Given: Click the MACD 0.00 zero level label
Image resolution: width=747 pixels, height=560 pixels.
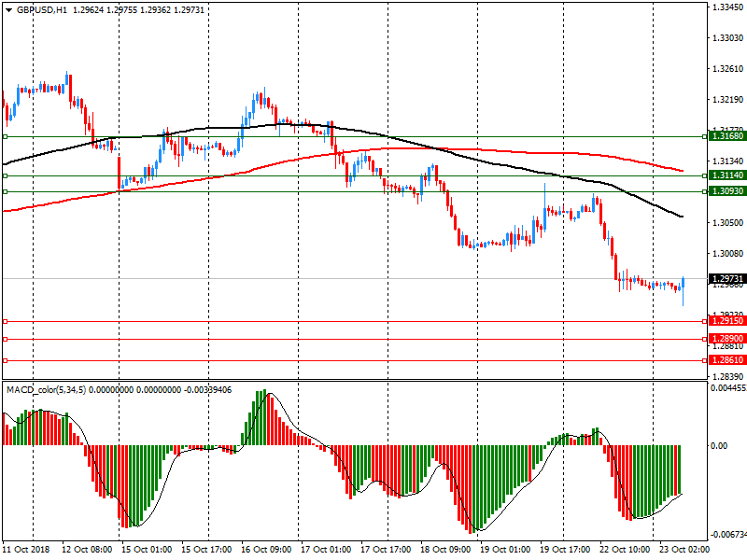Looking at the screenshot, I should pos(718,446).
